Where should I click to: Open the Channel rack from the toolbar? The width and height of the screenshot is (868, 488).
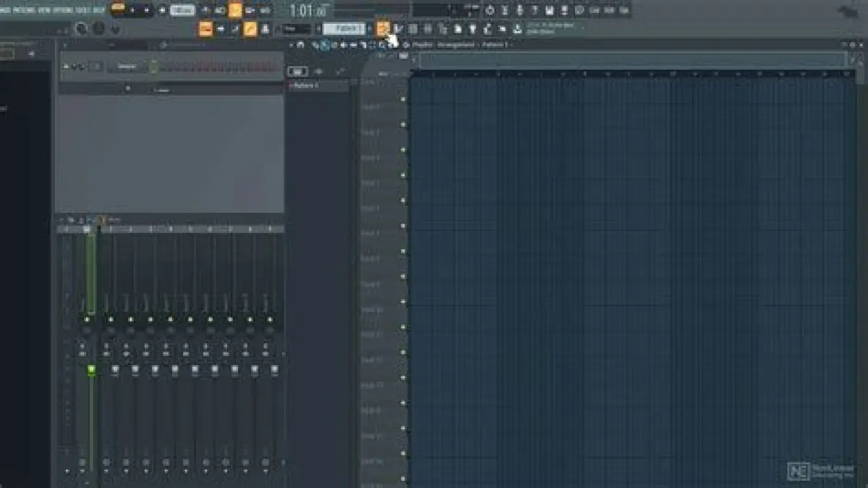(x=413, y=29)
